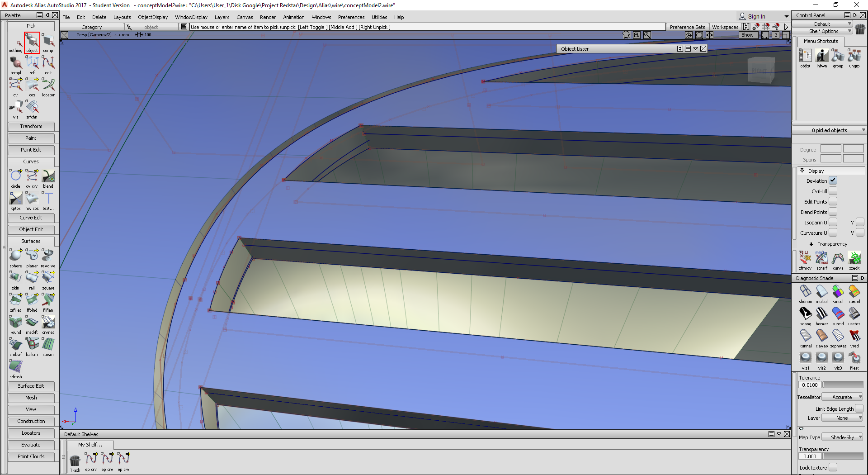The image size is (868, 475).
Task: Click the Show button above the viewport
Action: [x=748, y=35]
